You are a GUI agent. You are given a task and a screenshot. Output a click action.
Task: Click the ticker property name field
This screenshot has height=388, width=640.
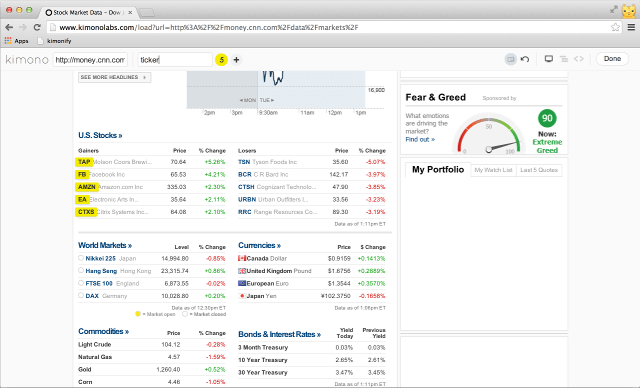pos(175,60)
